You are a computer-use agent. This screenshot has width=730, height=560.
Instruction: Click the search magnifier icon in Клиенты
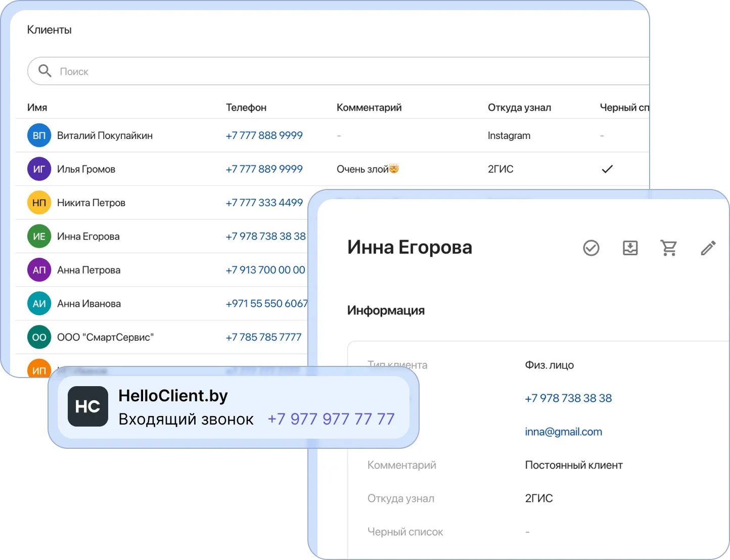[x=45, y=71]
